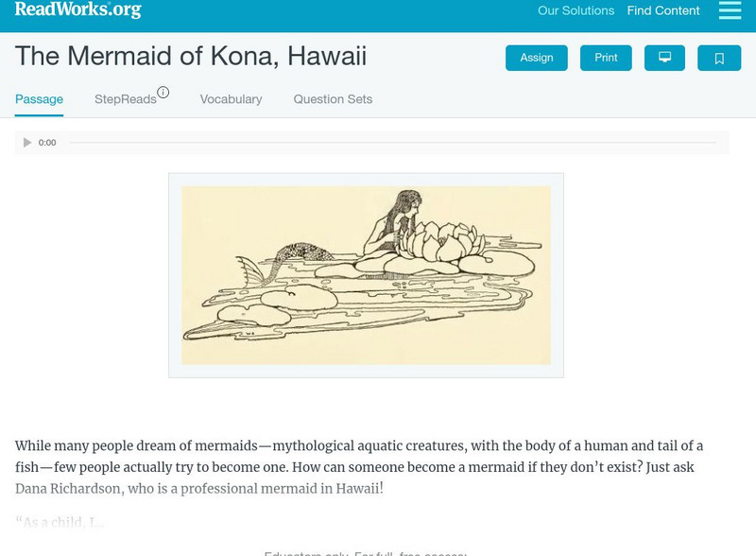This screenshot has height=556, width=756.
Task: Click the audio time display 0:00
Action: [47, 143]
